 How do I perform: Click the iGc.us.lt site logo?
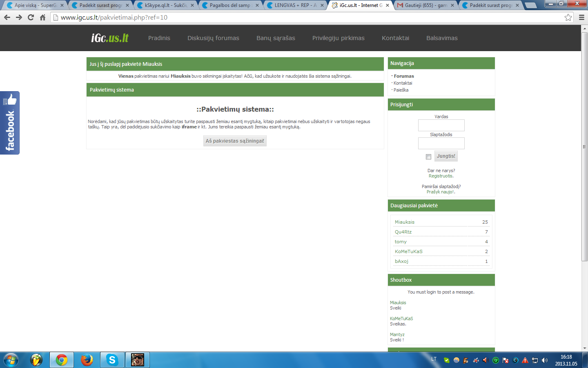coord(110,38)
